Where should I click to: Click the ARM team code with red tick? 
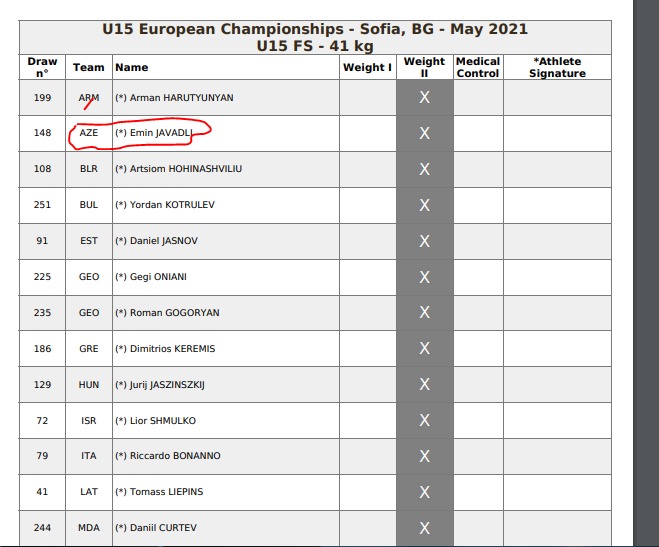(x=89, y=98)
